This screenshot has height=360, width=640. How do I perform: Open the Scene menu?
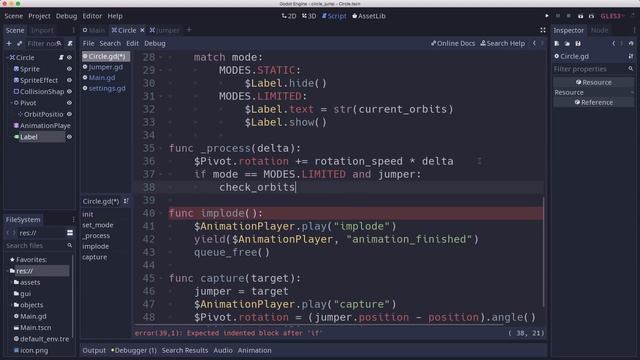13,16
